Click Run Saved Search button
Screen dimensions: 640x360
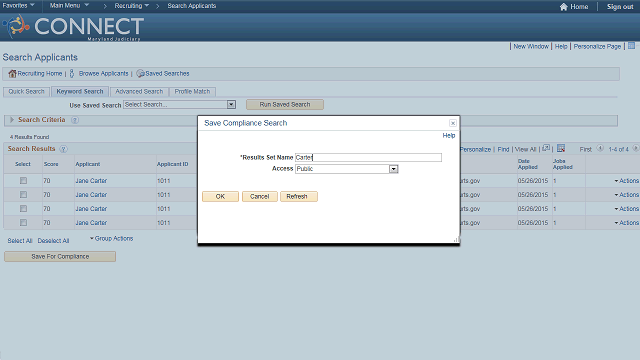(x=285, y=104)
